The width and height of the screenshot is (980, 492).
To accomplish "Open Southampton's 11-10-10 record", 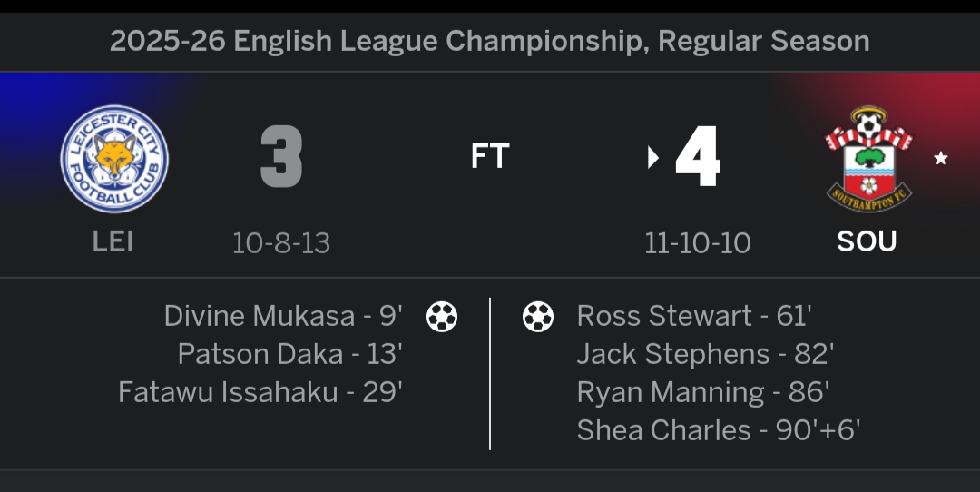I will [698, 243].
